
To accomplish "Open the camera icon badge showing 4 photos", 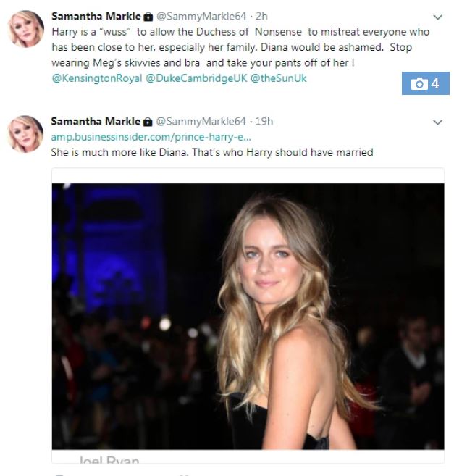I will coord(426,83).
